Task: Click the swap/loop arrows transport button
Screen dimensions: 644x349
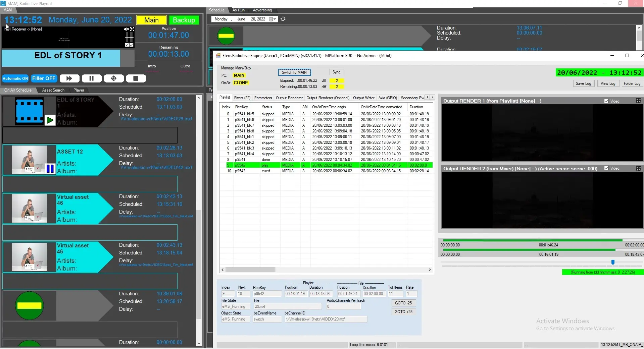Action: pos(114,78)
